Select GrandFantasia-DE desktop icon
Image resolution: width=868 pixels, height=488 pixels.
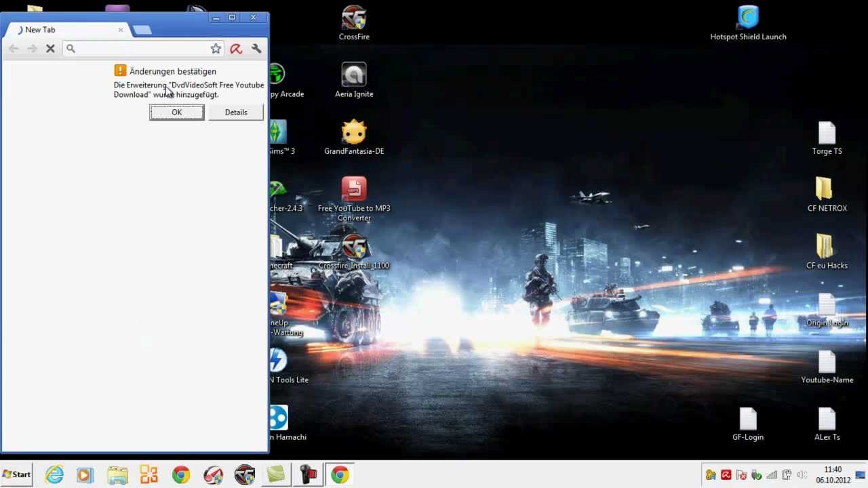pos(354,138)
